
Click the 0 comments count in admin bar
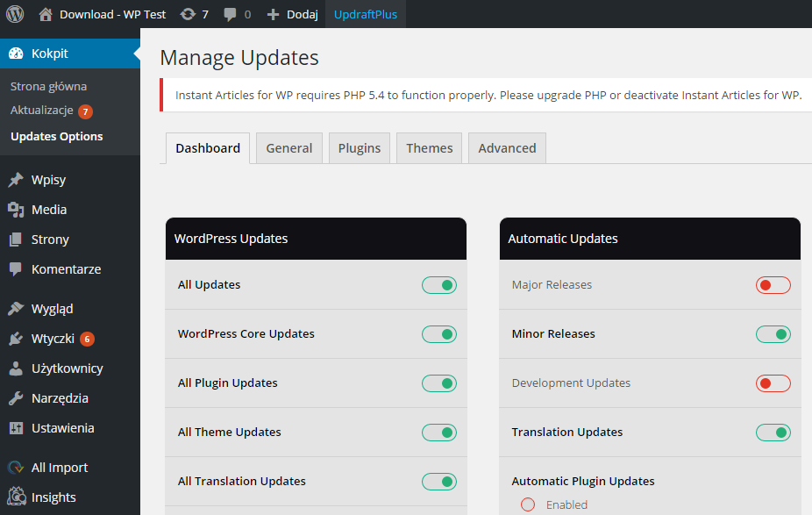click(x=247, y=15)
